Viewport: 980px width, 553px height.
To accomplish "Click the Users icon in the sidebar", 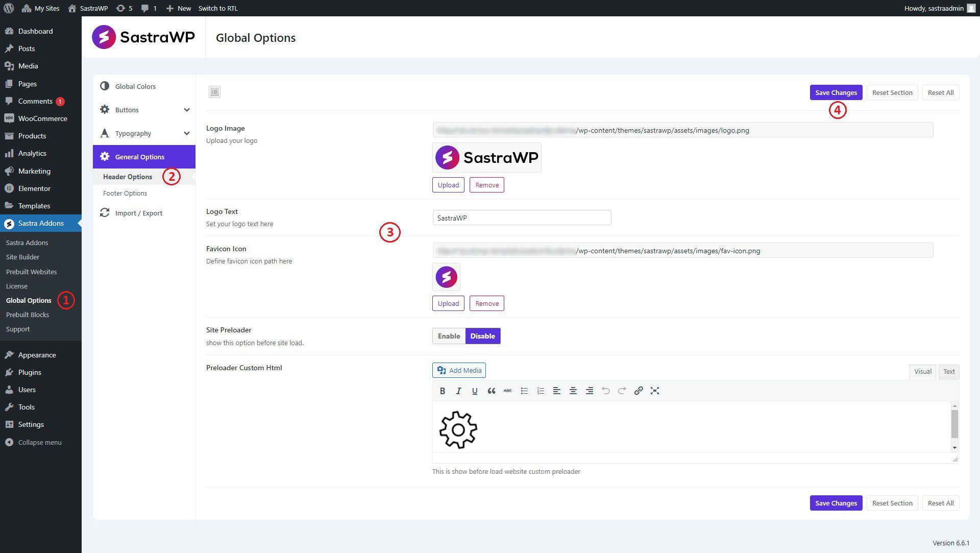I will 9,390.
